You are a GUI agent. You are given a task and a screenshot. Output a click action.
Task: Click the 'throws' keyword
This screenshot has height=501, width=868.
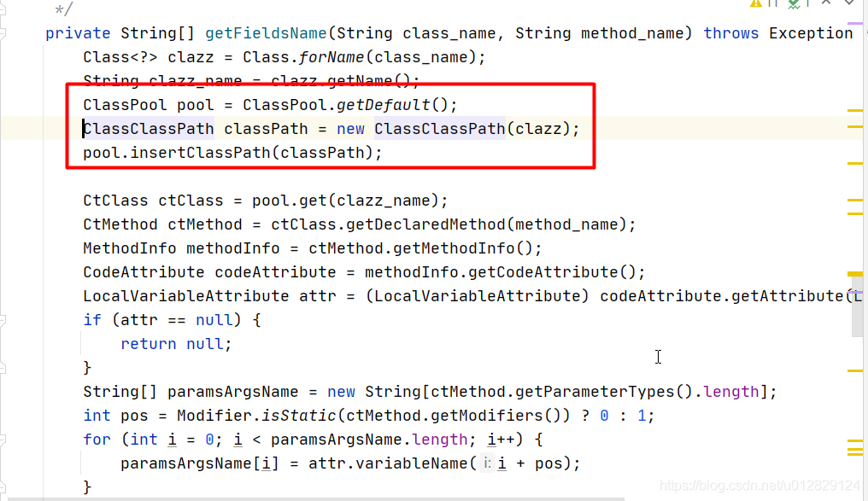pyautogui.click(x=730, y=33)
